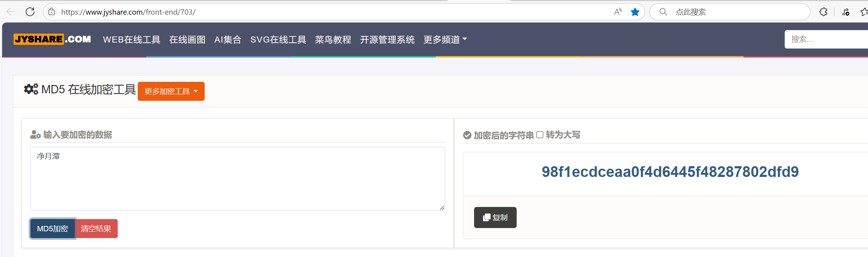Image resolution: width=868 pixels, height=257 pixels.
Task: Expand the 更多加密工具 dropdown
Action: click(x=171, y=92)
